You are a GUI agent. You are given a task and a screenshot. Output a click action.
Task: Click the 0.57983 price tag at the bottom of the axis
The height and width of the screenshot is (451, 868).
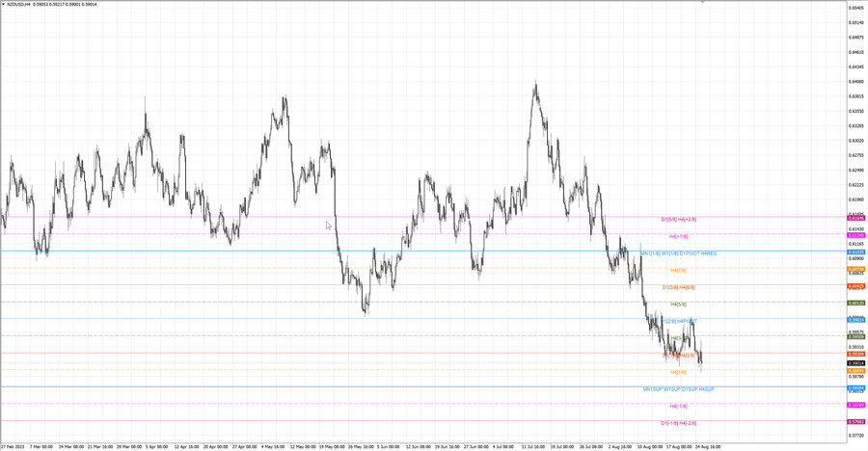pos(855,422)
